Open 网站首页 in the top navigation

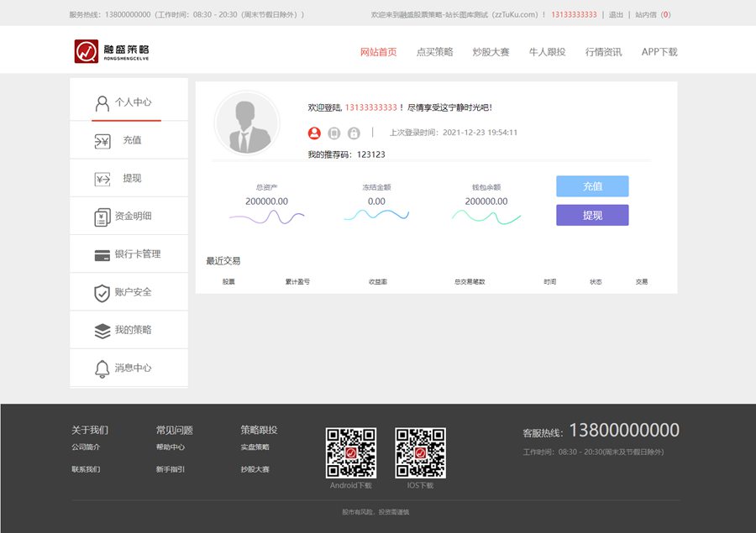[378, 52]
